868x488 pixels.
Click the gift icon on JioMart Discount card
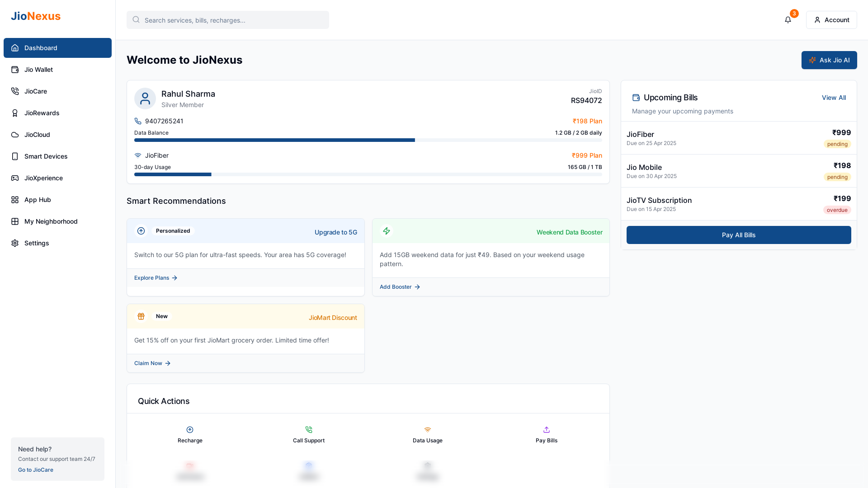coord(141,316)
